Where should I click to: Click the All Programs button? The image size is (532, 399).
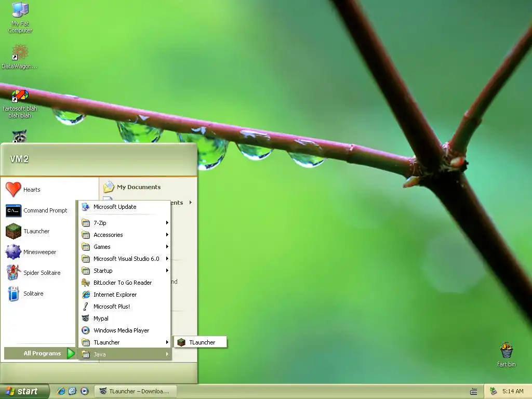[39, 353]
